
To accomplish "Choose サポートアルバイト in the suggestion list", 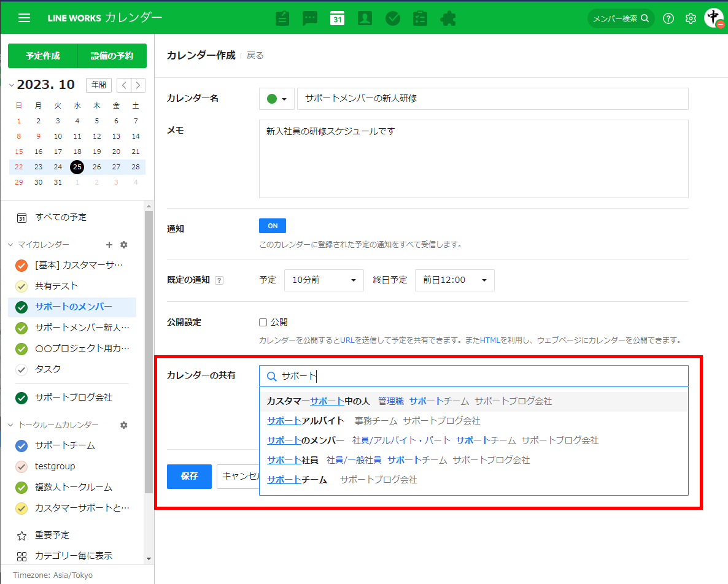I will coord(306,421).
